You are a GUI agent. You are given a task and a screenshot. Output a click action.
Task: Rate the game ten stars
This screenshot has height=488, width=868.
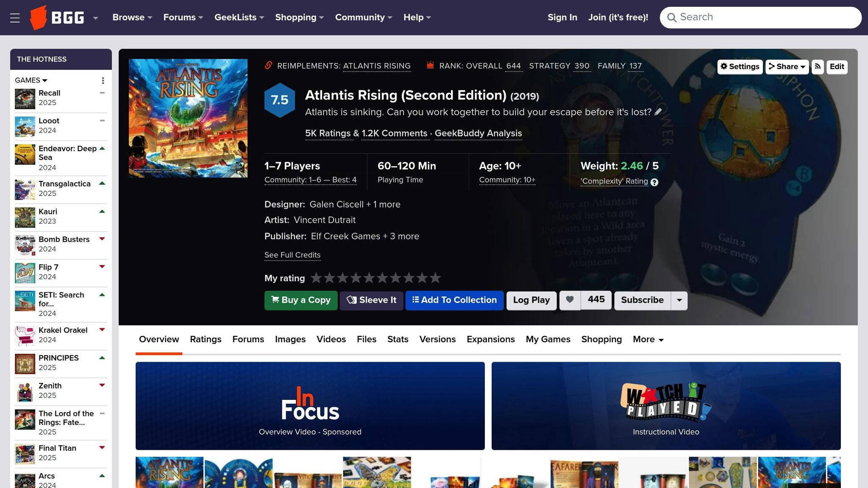coord(435,278)
